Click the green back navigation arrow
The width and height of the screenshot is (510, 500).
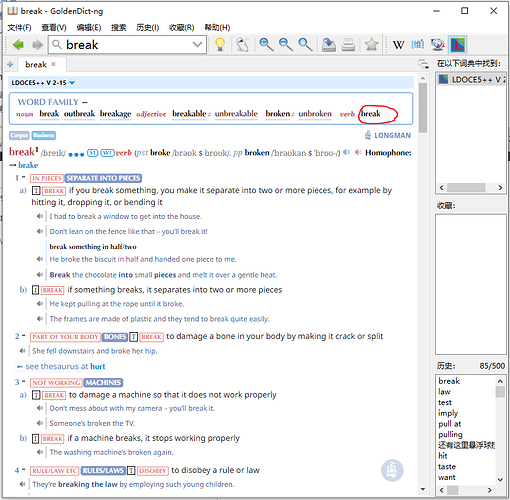[18, 44]
